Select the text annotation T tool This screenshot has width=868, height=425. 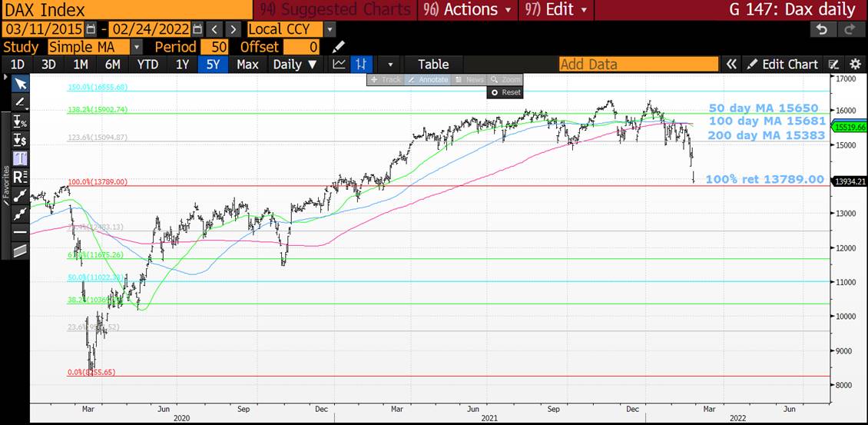pyautogui.click(x=21, y=158)
